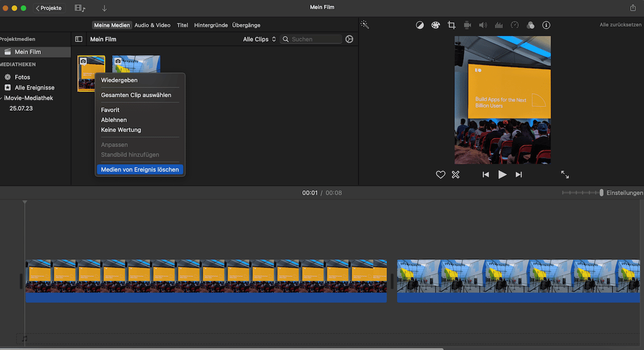Viewport: 644px width, 350px height.
Task: Open browser settings gear menu
Action: [349, 39]
